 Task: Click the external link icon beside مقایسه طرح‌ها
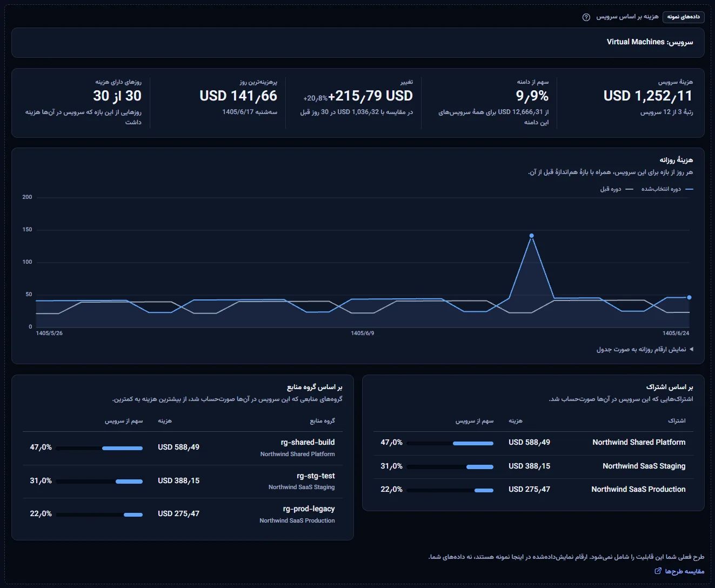pyautogui.click(x=658, y=571)
